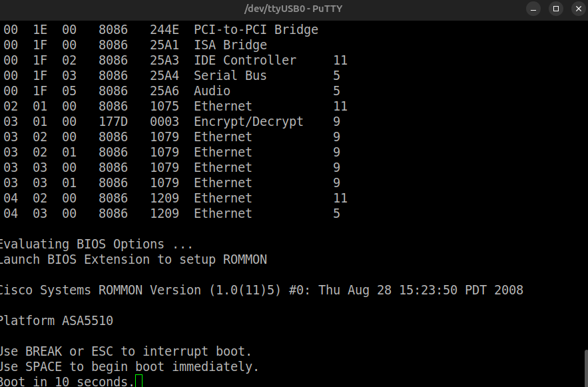Click device ID 244E in the list
The width and height of the screenshot is (588, 387).
click(x=164, y=30)
